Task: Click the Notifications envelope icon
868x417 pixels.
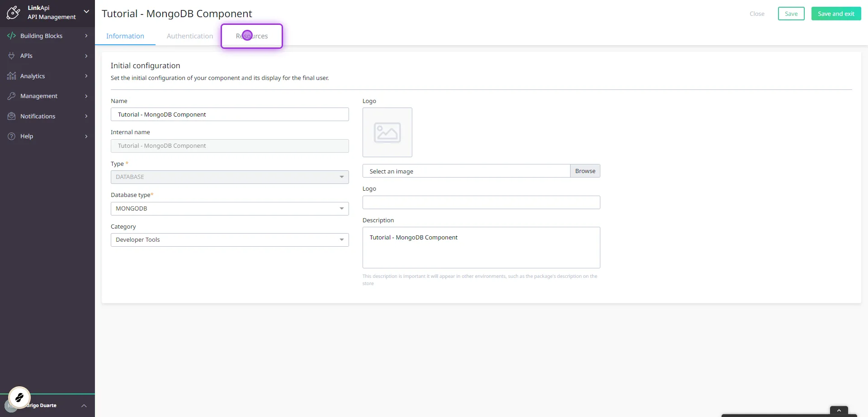Action: coord(12,116)
